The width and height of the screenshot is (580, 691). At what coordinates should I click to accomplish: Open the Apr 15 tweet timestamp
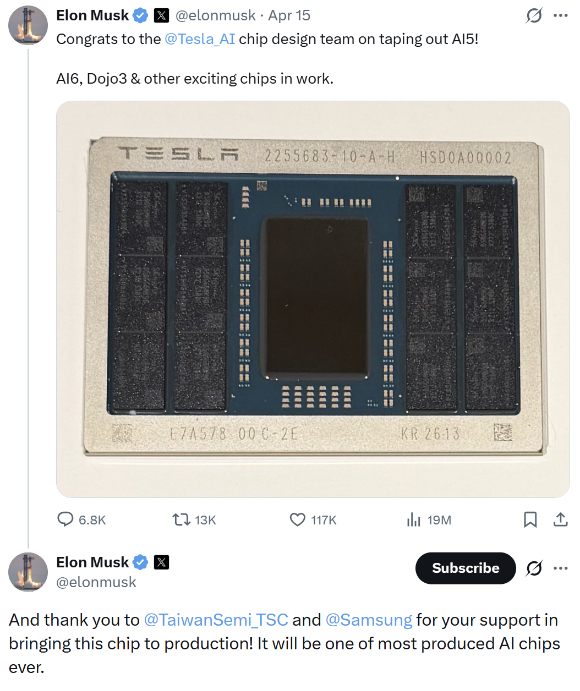pyautogui.click(x=289, y=15)
